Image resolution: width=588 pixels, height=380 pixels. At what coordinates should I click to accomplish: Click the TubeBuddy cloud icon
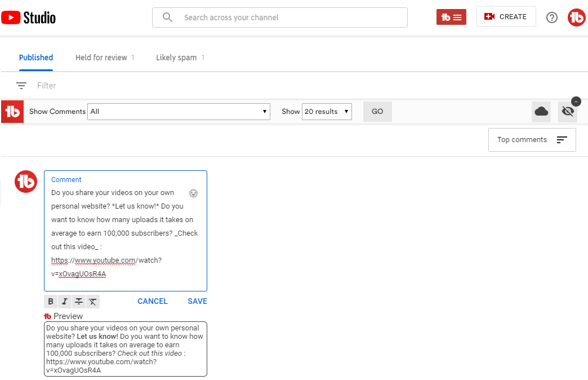coord(541,112)
